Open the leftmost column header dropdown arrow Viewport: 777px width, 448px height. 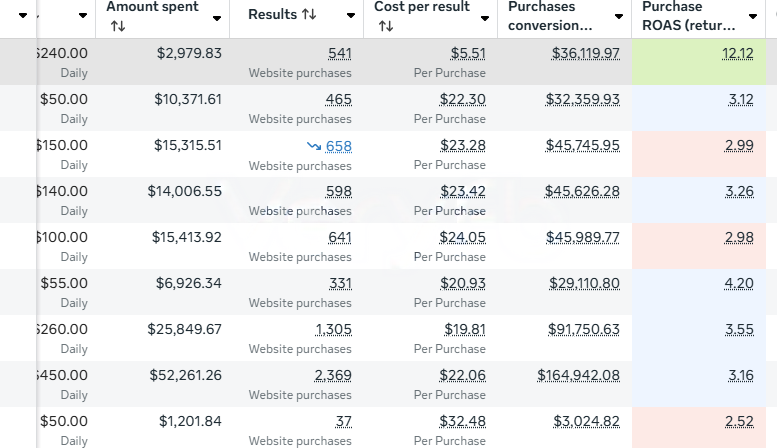point(81,16)
